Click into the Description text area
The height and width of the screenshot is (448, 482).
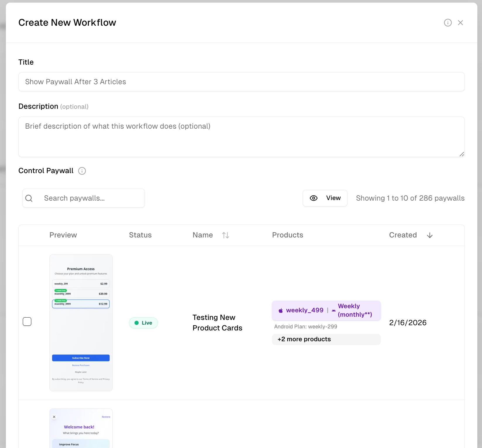pos(242,137)
